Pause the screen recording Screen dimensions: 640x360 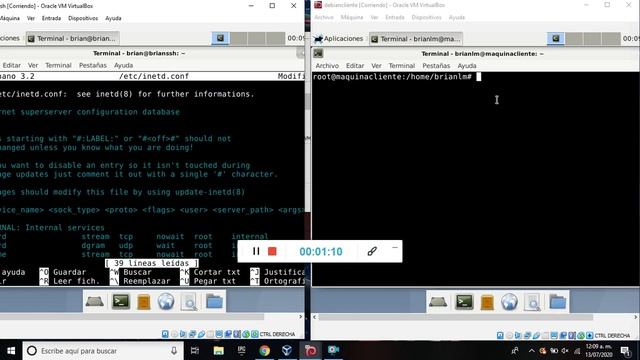coord(256,251)
